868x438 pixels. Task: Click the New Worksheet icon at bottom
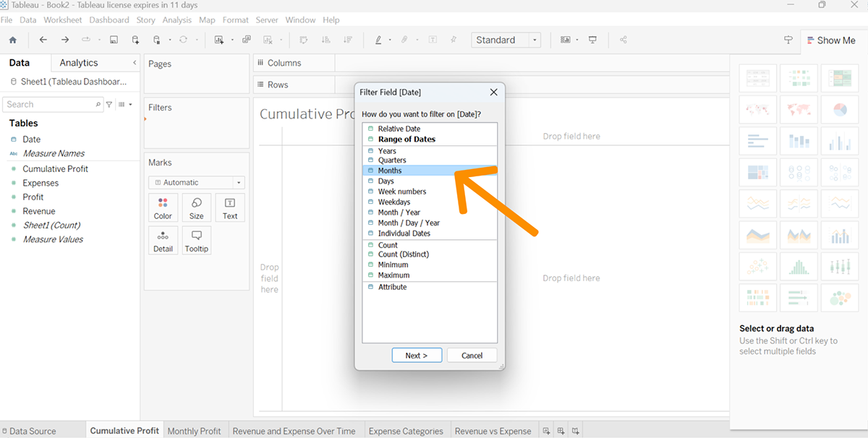[547, 431]
